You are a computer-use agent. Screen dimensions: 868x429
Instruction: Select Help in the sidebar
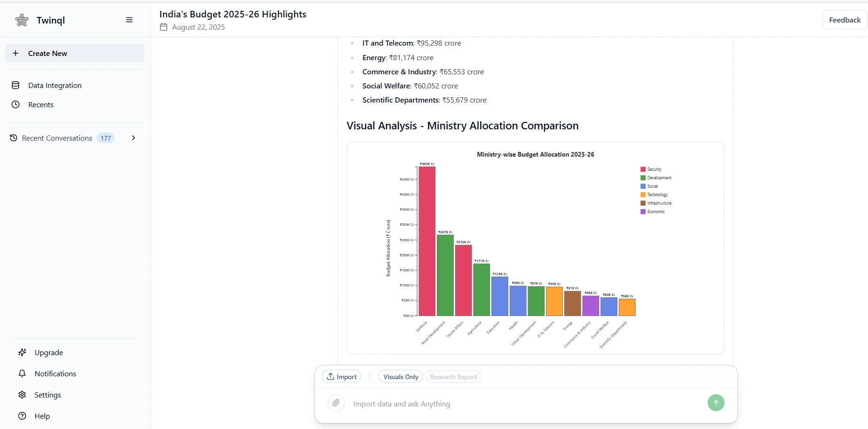click(x=41, y=416)
